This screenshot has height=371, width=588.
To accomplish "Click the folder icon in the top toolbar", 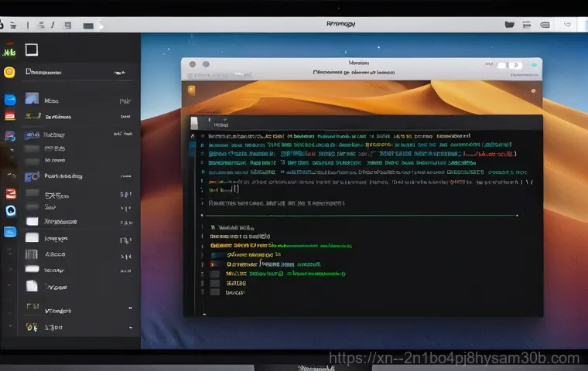I will [509, 25].
